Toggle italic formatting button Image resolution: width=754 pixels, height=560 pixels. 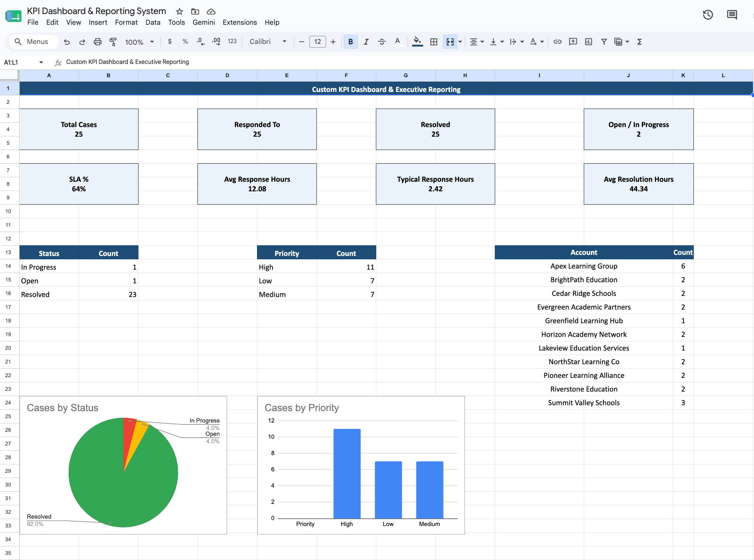[x=366, y=42]
